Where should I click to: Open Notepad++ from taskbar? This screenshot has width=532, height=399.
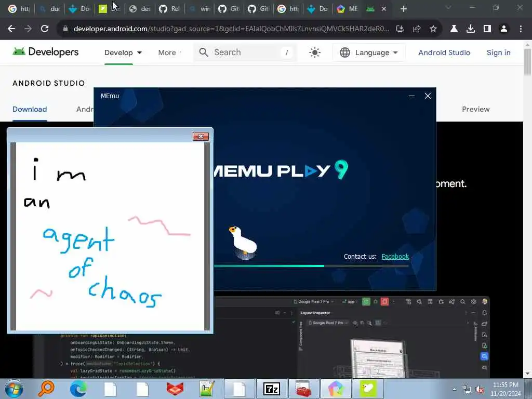pos(207,389)
